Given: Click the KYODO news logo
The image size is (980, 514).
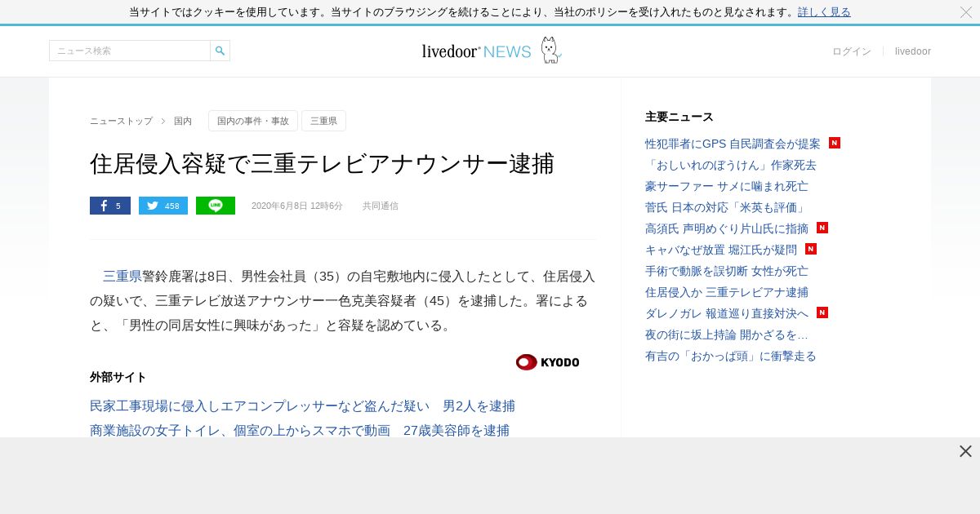Looking at the screenshot, I should coord(547,361).
